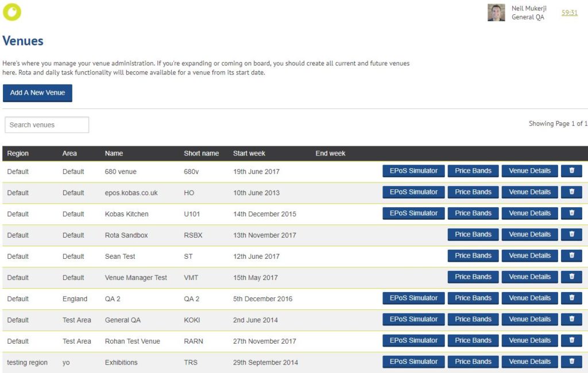
Task: Open Price Bands for Rohan Test Venue
Action: pyautogui.click(x=473, y=340)
